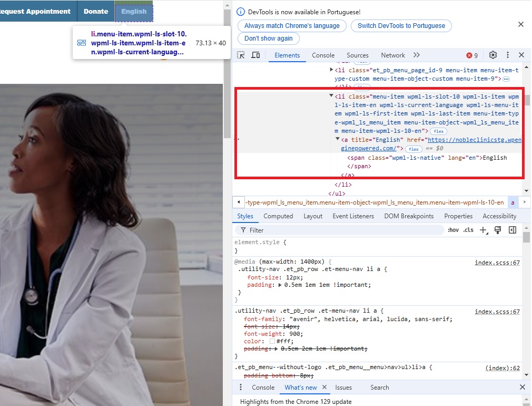Switch to the Elements tab
The image size is (532, 406).
(287, 55)
